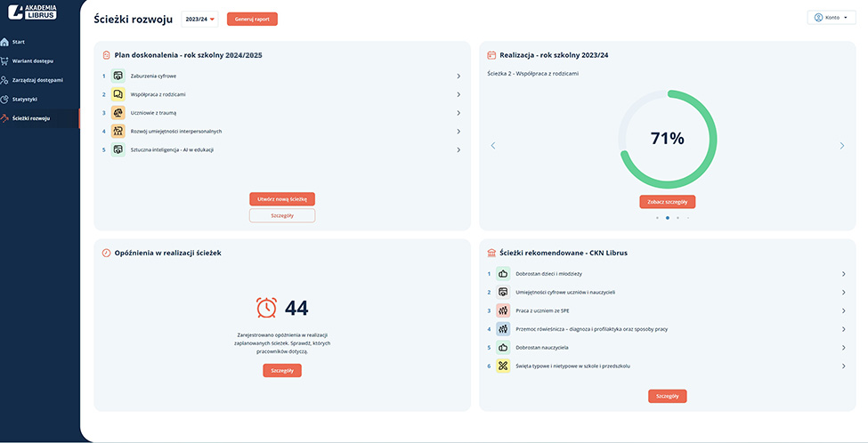
Task: Open the 2023/24 school year dropdown
Action: pos(199,19)
